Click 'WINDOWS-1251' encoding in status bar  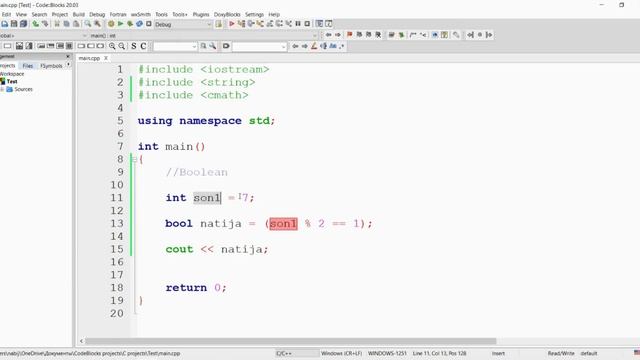pyautogui.click(x=387, y=353)
